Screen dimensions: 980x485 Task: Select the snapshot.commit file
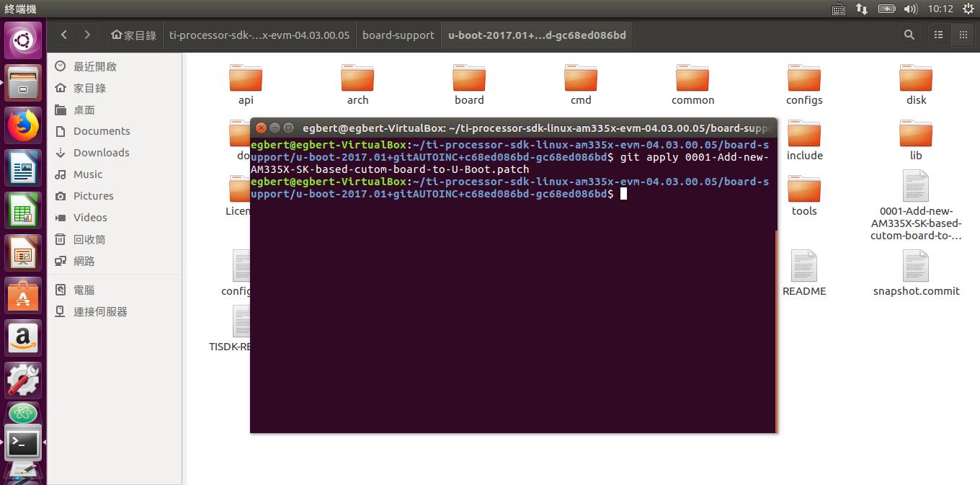click(x=916, y=274)
